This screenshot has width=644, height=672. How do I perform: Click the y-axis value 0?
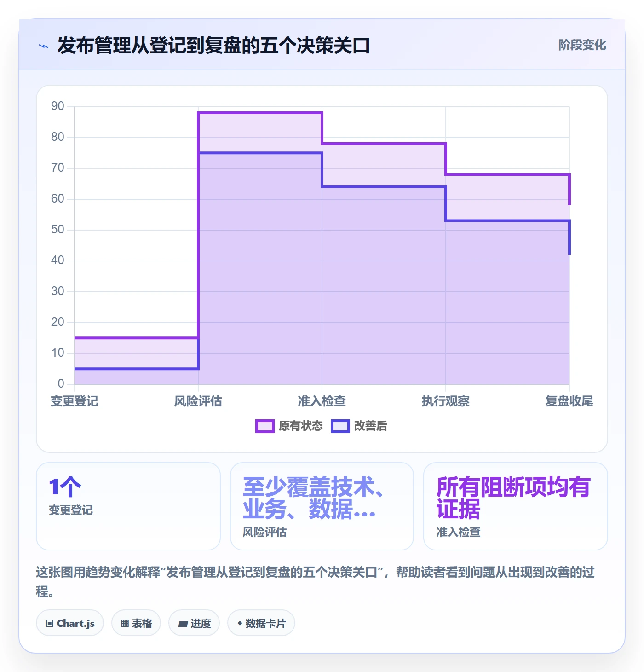pos(61,384)
